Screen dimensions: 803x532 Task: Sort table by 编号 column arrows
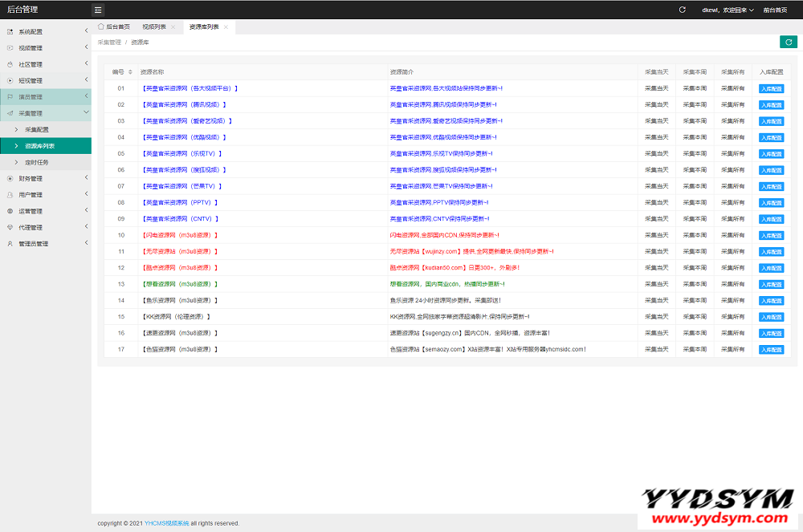coord(131,72)
